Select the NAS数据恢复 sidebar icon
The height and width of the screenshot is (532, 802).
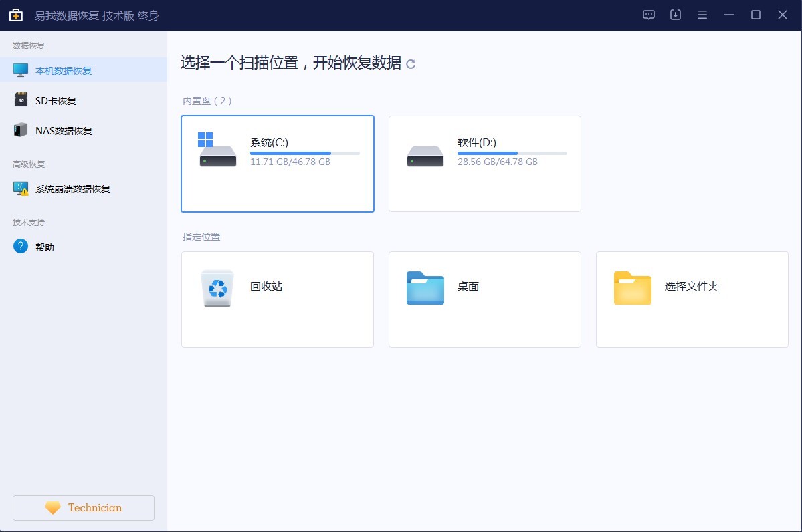pos(21,130)
